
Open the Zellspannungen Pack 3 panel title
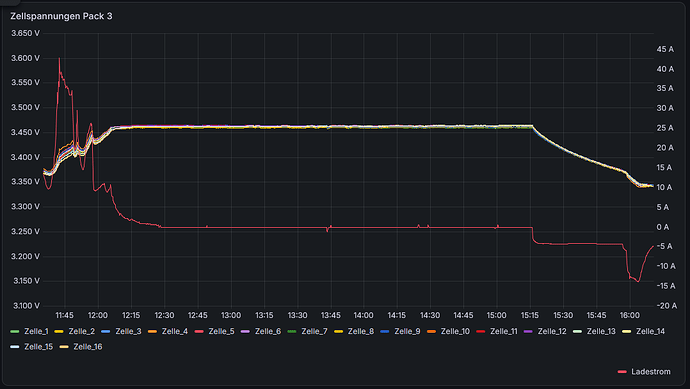[x=61, y=16]
